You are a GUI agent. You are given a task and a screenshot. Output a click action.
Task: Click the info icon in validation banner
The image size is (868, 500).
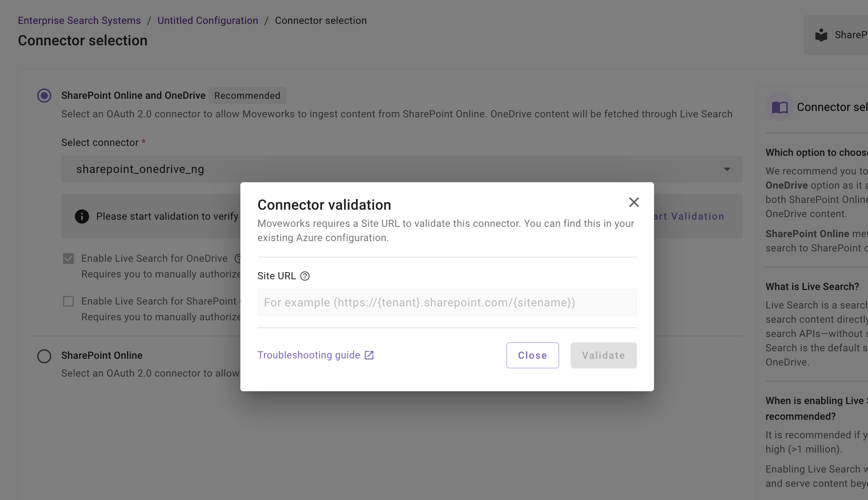(x=82, y=216)
